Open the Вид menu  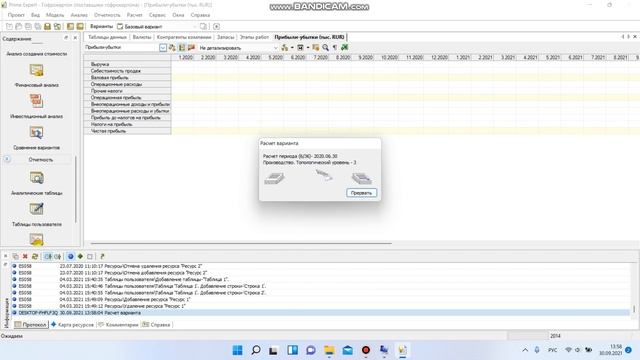pos(36,15)
